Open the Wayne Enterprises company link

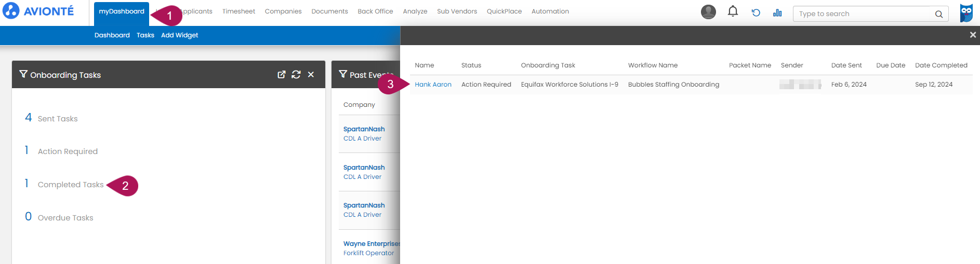(x=372, y=244)
